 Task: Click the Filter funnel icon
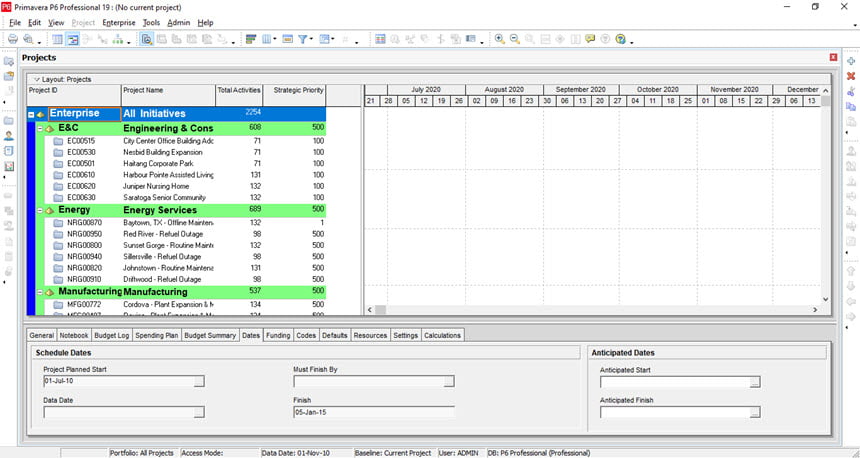point(302,39)
